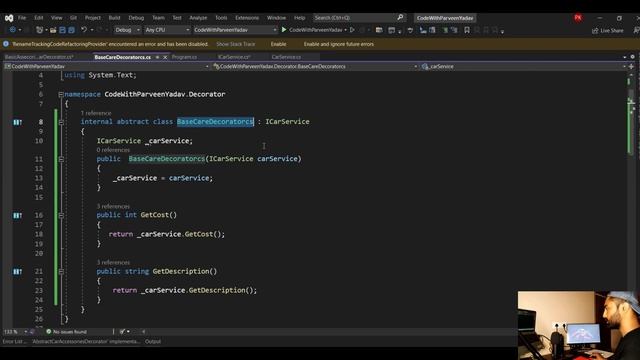Open the type navigation dropdown BaseCareDecoratorcs
This screenshot has width=640, height=360.
(315, 66)
